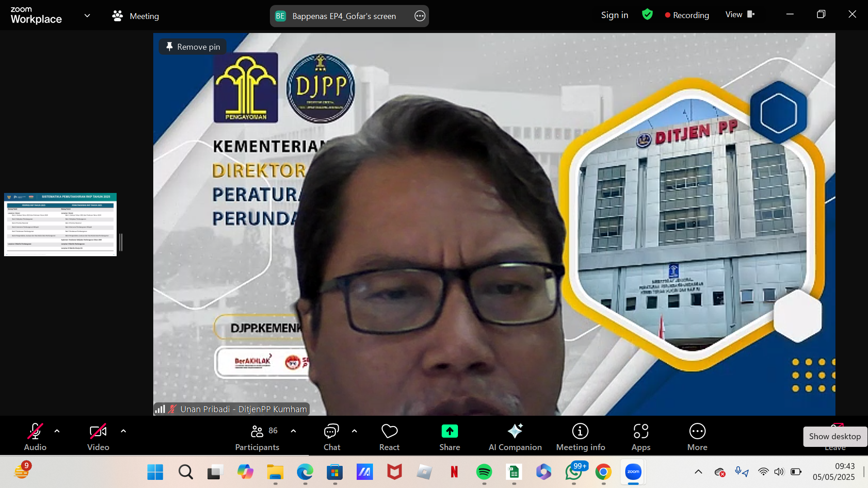Click the thumbnail panel resize handle
The width and height of the screenshot is (868, 488).
click(x=121, y=243)
